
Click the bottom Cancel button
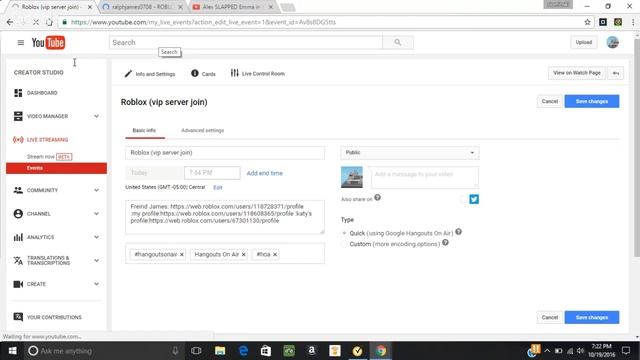tap(549, 318)
